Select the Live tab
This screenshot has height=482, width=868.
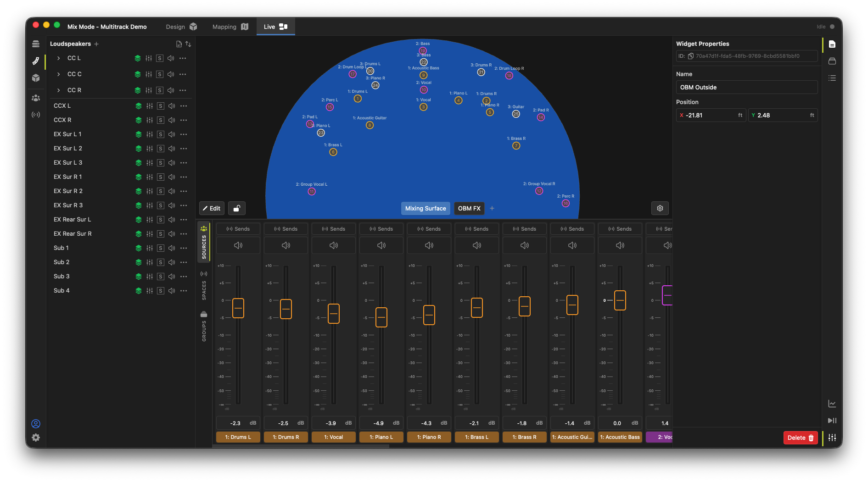pos(275,27)
